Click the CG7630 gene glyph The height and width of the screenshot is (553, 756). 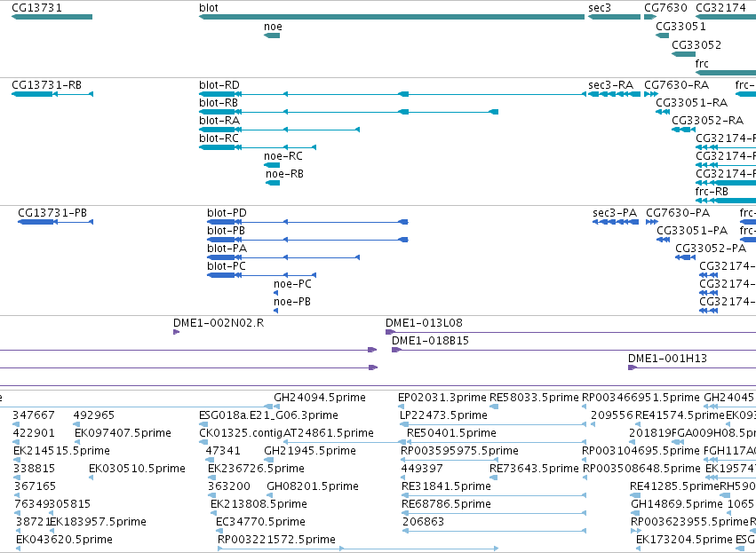click(x=650, y=17)
